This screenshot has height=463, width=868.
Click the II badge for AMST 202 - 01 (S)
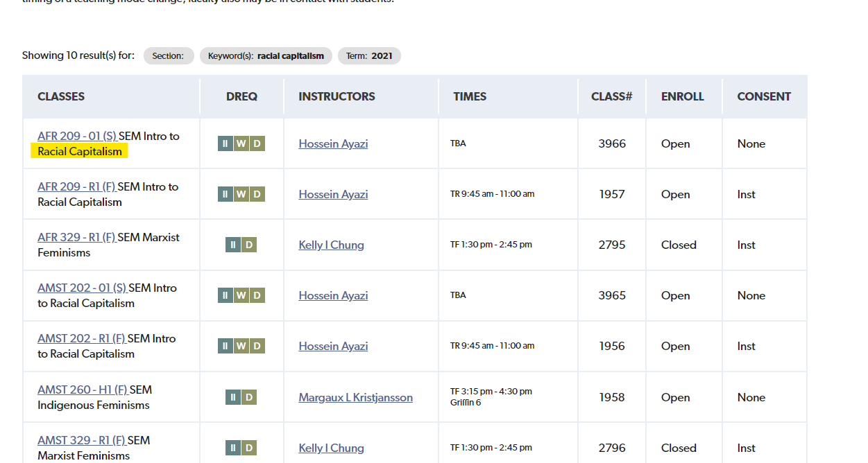pos(225,295)
